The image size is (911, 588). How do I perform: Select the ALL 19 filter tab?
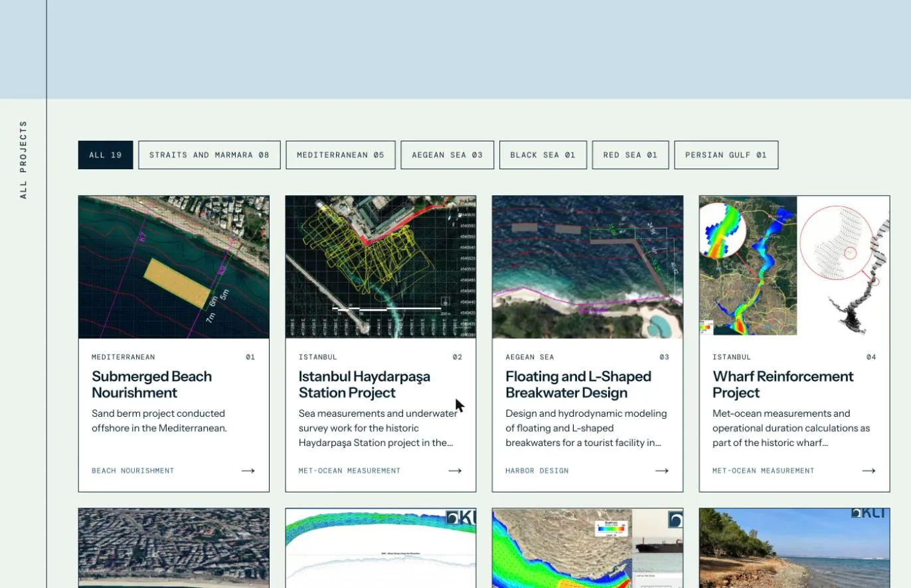pos(106,155)
